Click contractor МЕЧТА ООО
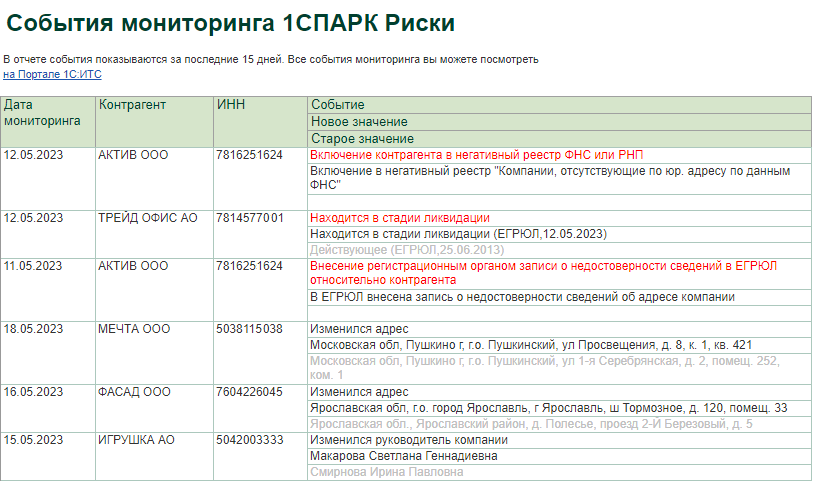Viewport: 813px width, 482px height. coord(134,329)
